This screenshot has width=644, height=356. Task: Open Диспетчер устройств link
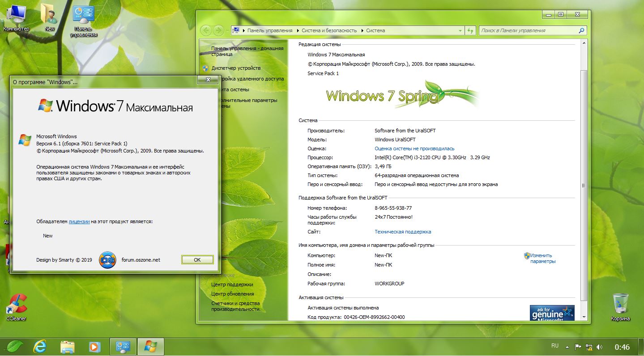coord(236,68)
